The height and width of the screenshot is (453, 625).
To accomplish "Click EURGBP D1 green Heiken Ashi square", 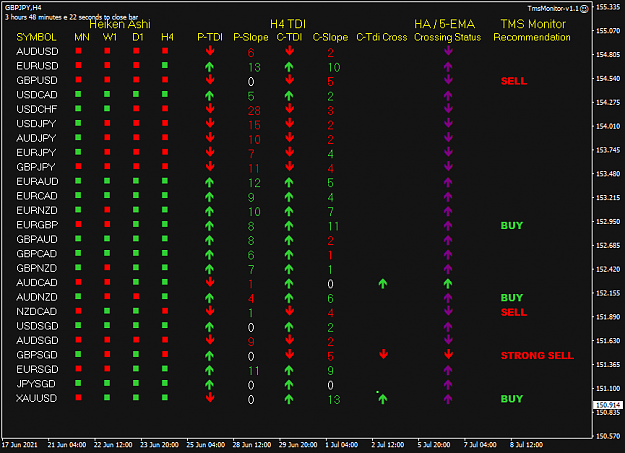I will tap(136, 224).
